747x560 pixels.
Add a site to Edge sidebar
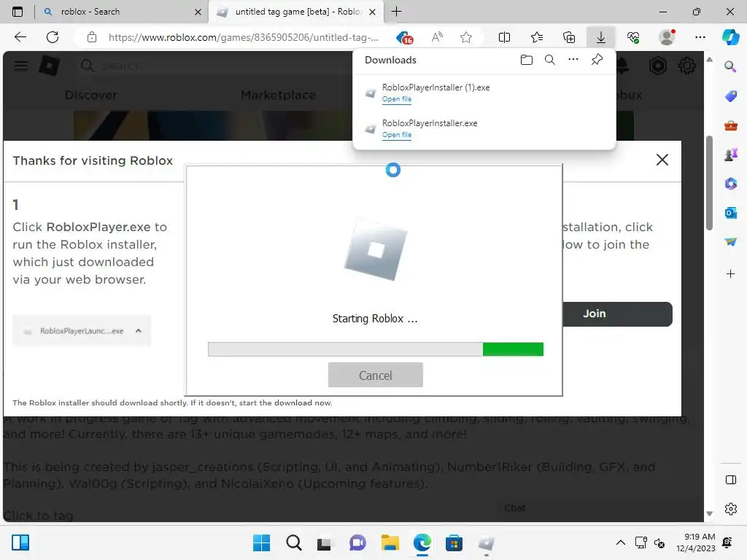[730, 274]
